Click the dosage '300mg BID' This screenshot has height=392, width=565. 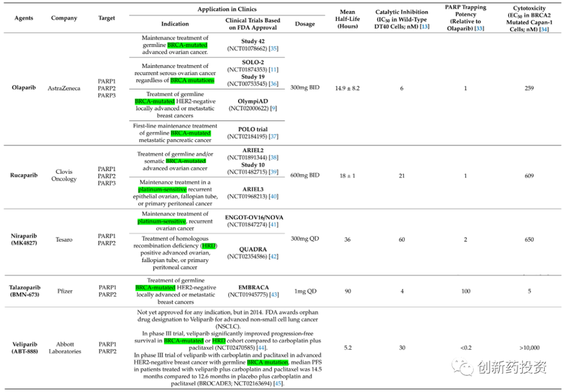(x=305, y=87)
